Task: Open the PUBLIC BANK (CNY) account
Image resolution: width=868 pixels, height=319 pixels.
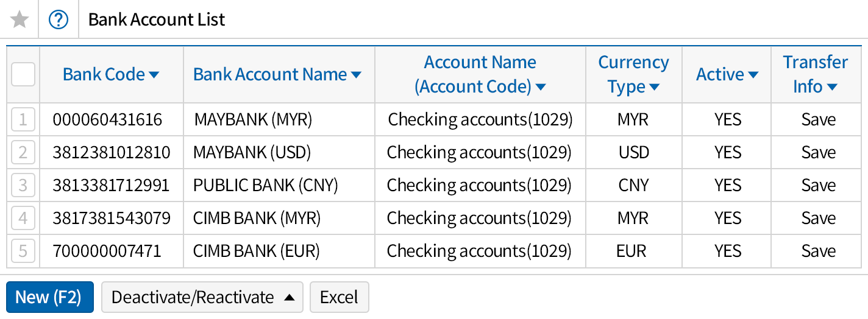Action: [265, 185]
